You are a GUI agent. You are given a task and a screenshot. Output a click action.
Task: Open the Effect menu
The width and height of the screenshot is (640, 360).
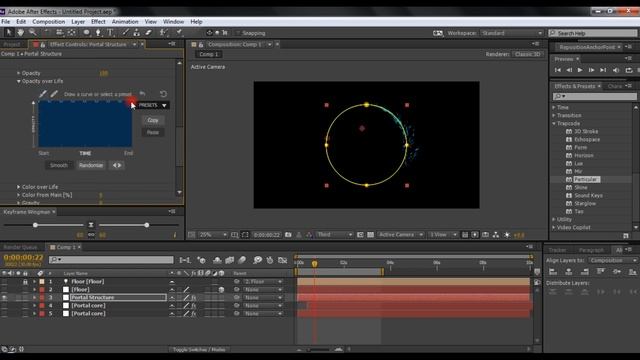click(98, 22)
